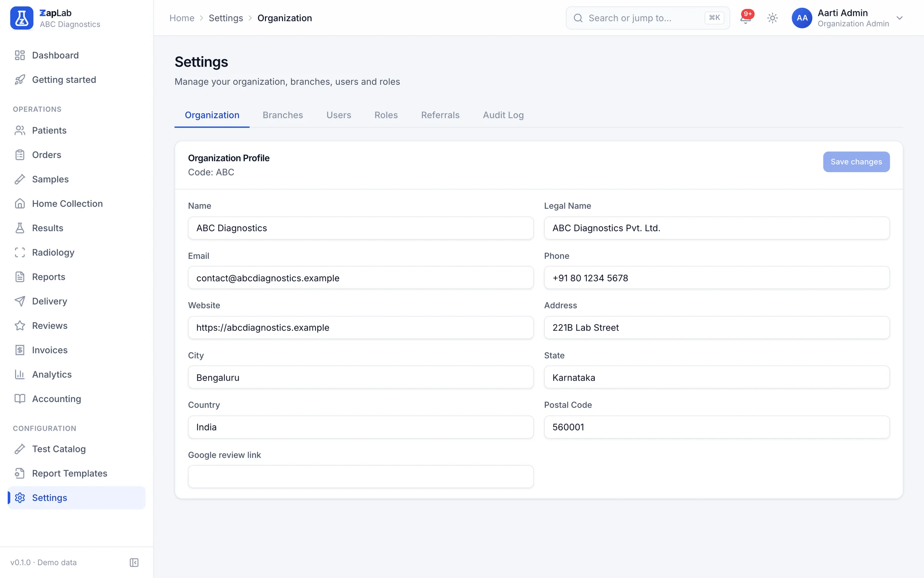This screenshot has width=924, height=578.
Task: Toggle light/dark theme sun icon
Action: [x=772, y=18]
